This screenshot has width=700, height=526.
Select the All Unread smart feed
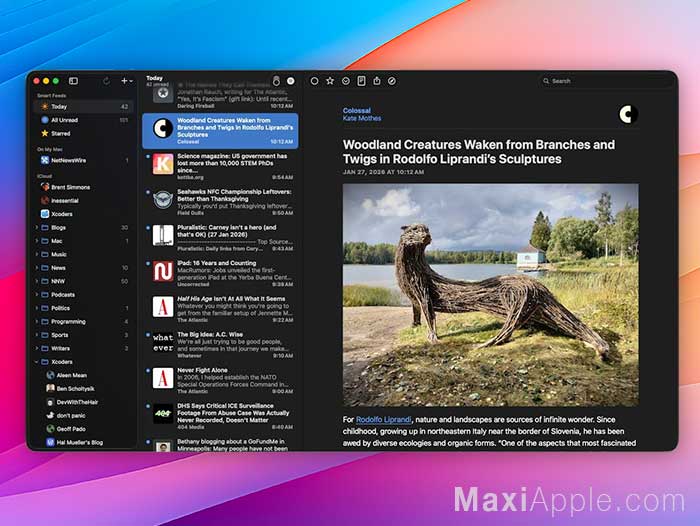pyautogui.click(x=84, y=120)
